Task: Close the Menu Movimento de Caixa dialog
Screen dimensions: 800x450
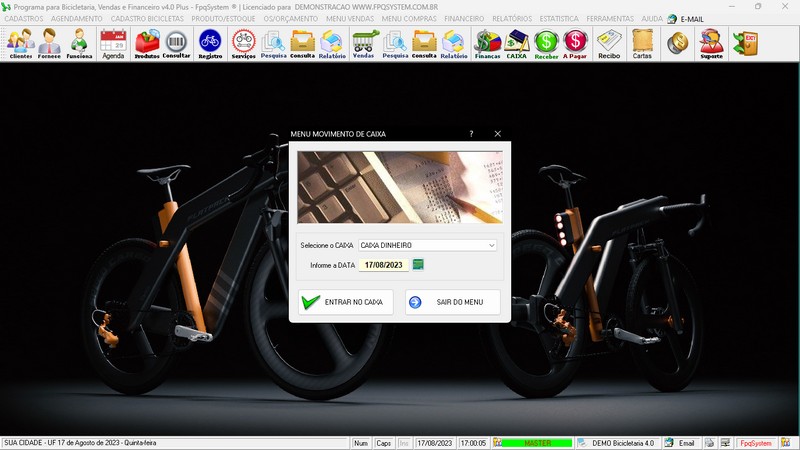Action: point(497,134)
